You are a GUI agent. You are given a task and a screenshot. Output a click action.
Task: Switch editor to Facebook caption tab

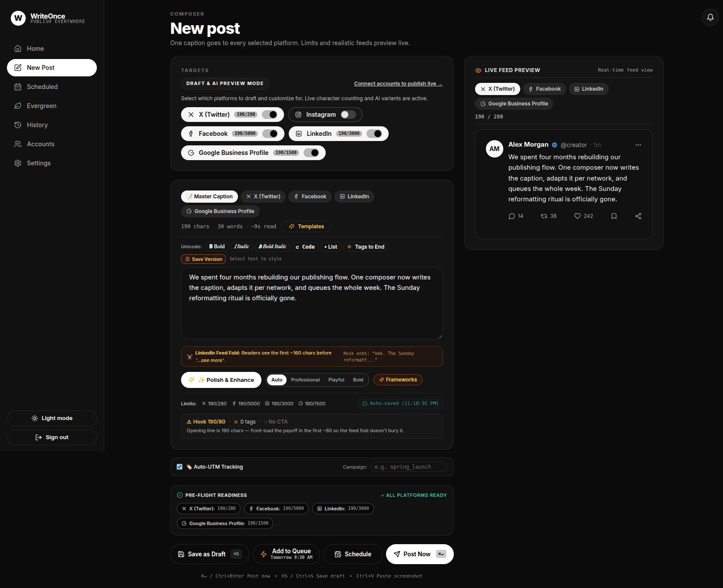click(x=310, y=197)
